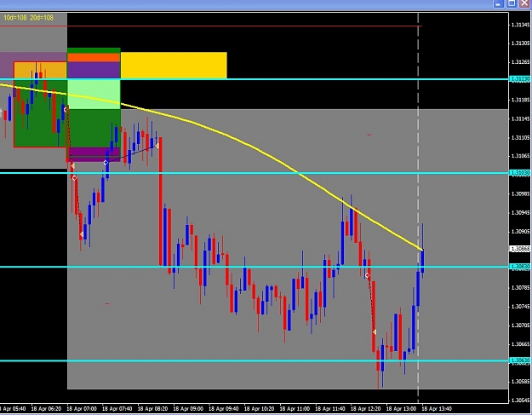Screen dimensions: 532x415
Task: Click the 1.30545 price scale label
Action: (520, 401)
